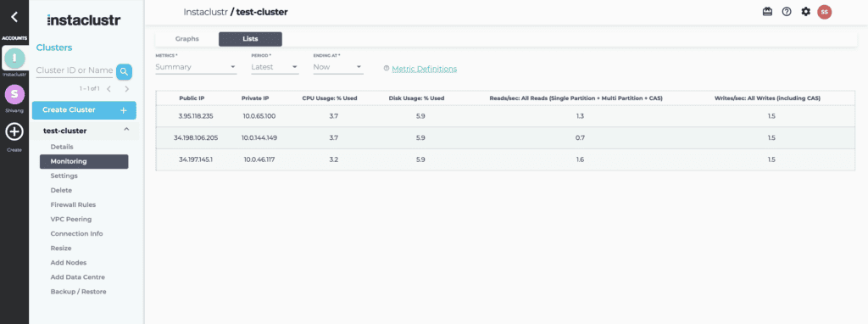Click private IP 10.0.65.100
Viewport: 868px width, 324px height.
pyautogui.click(x=259, y=116)
